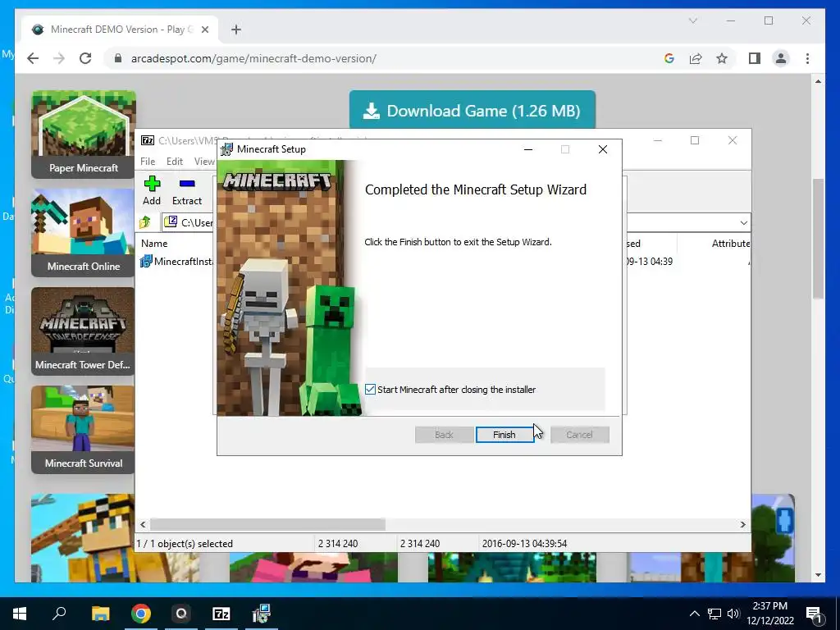Image resolution: width=840 pixels, height=630 pixels.
Task: Click the 7-Zip horizontal scrollbar thumb
Action: point(267,524)
